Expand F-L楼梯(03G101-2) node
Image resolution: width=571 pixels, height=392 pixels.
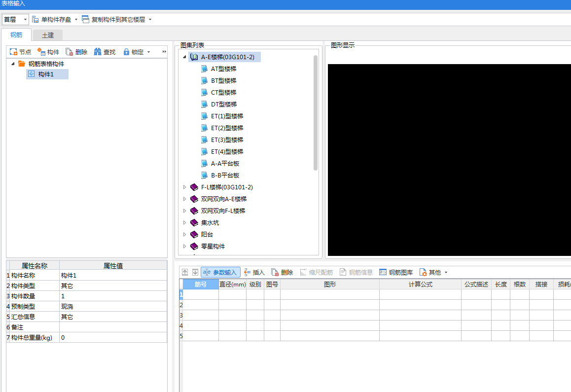click(x=184, y=187)
